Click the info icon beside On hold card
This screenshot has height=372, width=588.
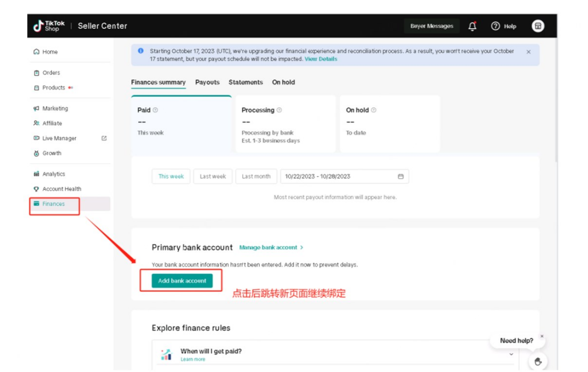tap(374, 111)
